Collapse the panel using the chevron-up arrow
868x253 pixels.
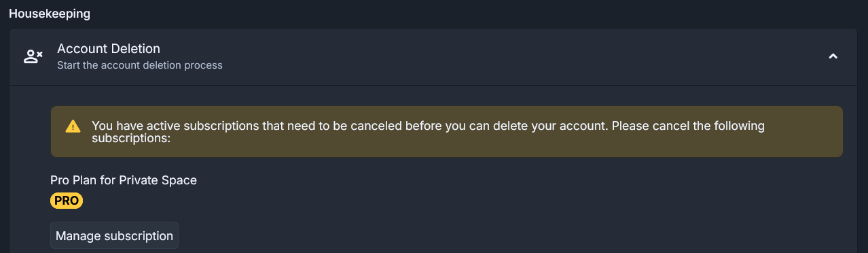[x=833, y=56]
